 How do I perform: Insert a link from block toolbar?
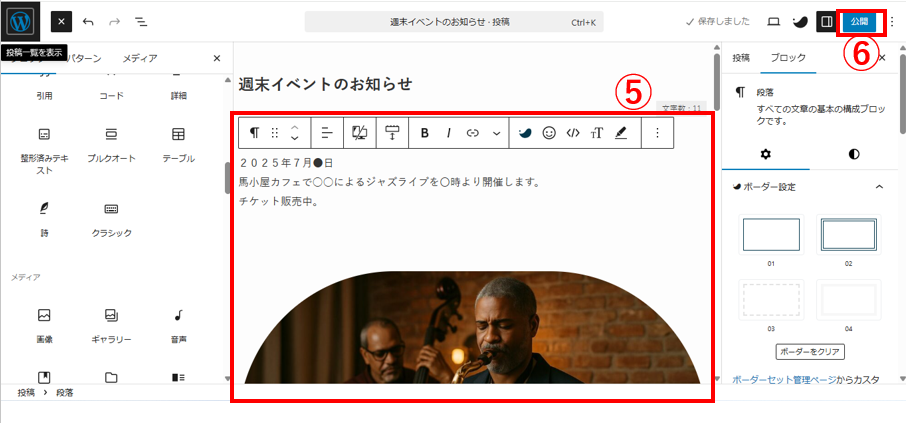473,133
